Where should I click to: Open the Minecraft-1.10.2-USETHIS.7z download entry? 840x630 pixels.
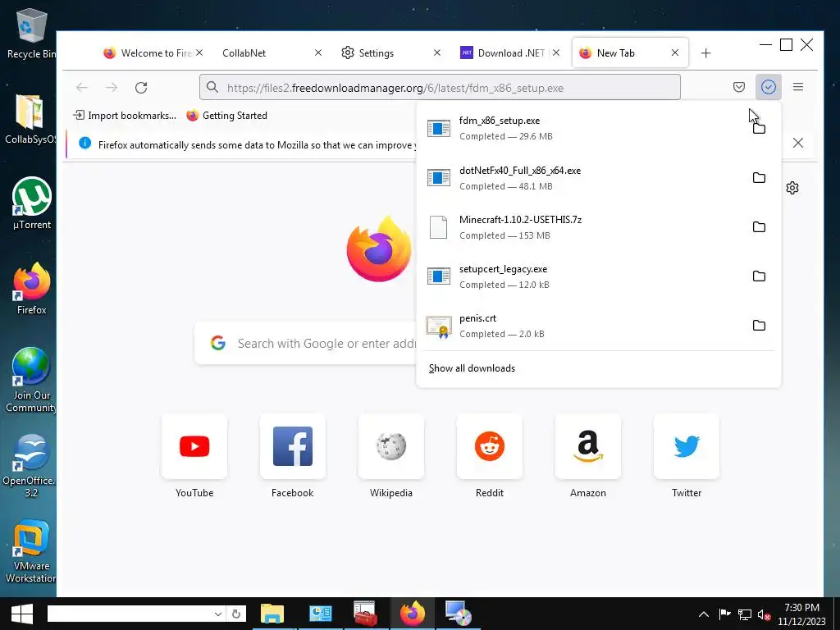coord(584,226)
